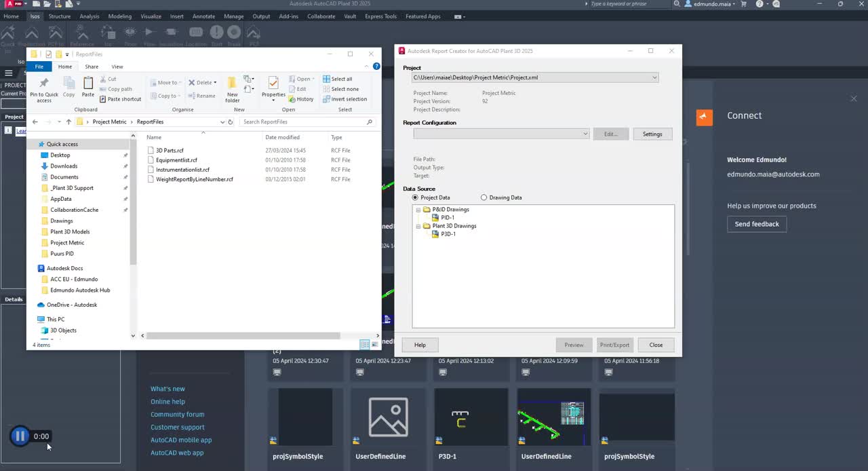
Task: Open the Production Iso tool
Action: coord(31,33)
